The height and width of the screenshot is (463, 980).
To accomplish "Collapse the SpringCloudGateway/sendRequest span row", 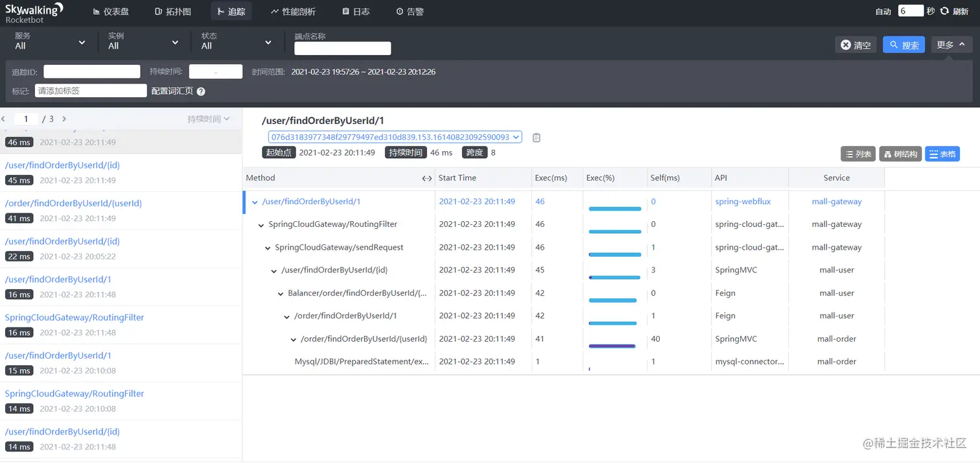I will coord(268,248).
